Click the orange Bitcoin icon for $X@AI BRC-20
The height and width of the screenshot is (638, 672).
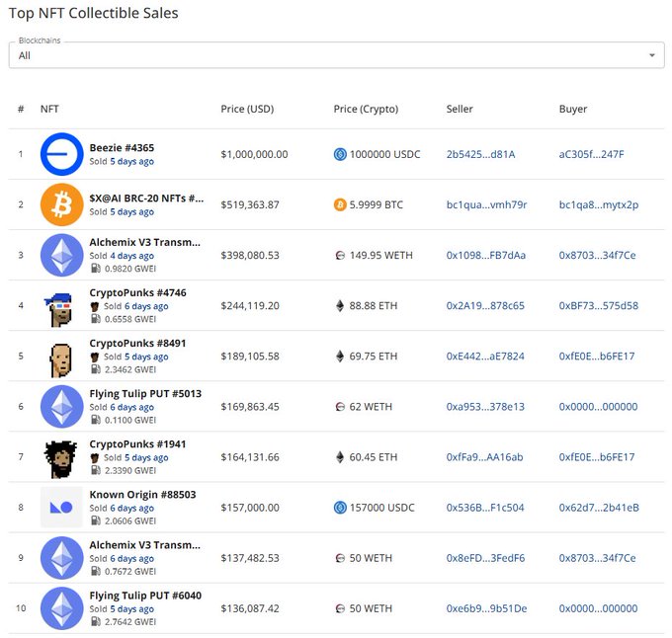click(61, 204)
